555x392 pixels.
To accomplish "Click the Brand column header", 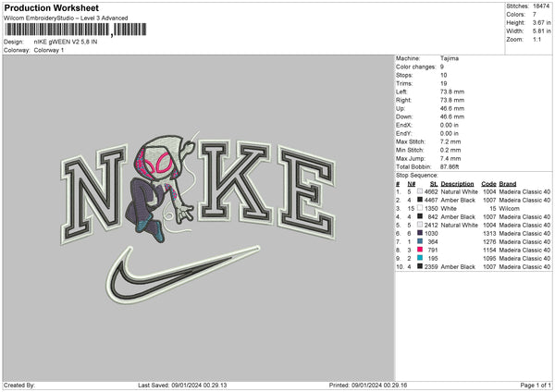I will (x=508, y=184).
